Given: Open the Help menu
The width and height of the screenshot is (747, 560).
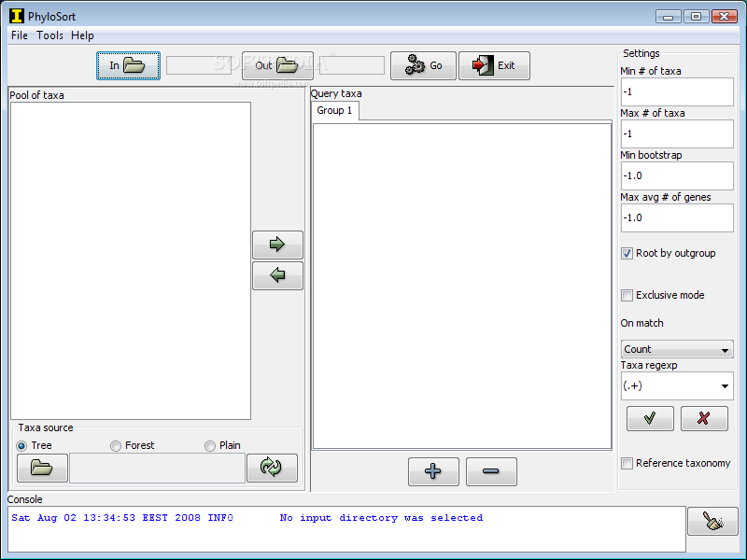Looking at the screenshot, I should pos(82,35).
